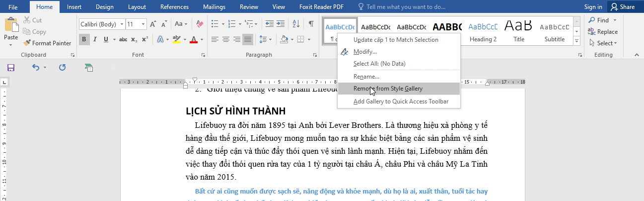Click the Replace button

click(603, 32)
